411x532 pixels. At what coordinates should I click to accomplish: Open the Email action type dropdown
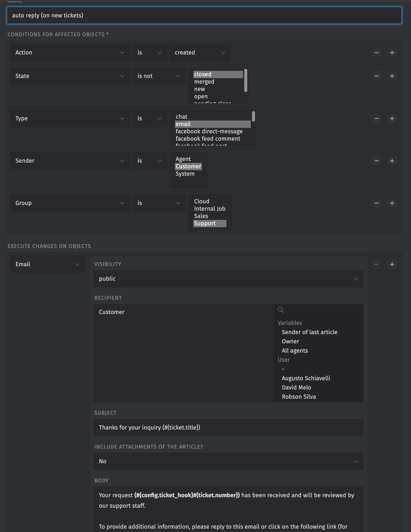point(47,264)
